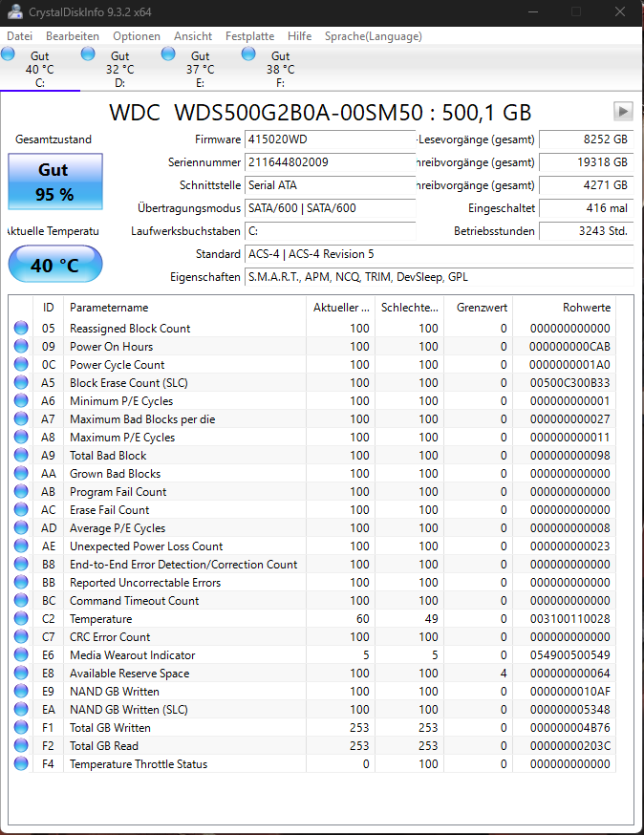Click status orb for CRC Error Count
The image size is (644, 835).
21,636
